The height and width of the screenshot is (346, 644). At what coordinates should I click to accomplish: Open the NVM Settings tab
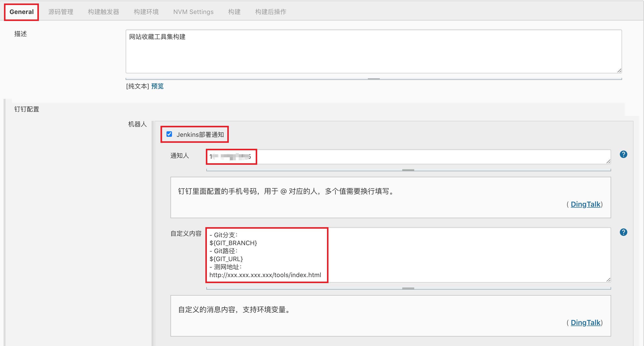193,12
